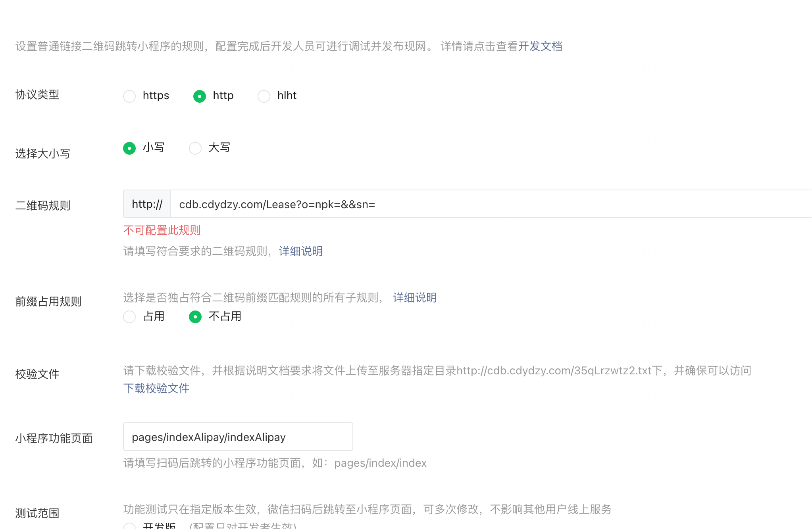Click the 下载校验文件 download link

[x=156, y=388]
